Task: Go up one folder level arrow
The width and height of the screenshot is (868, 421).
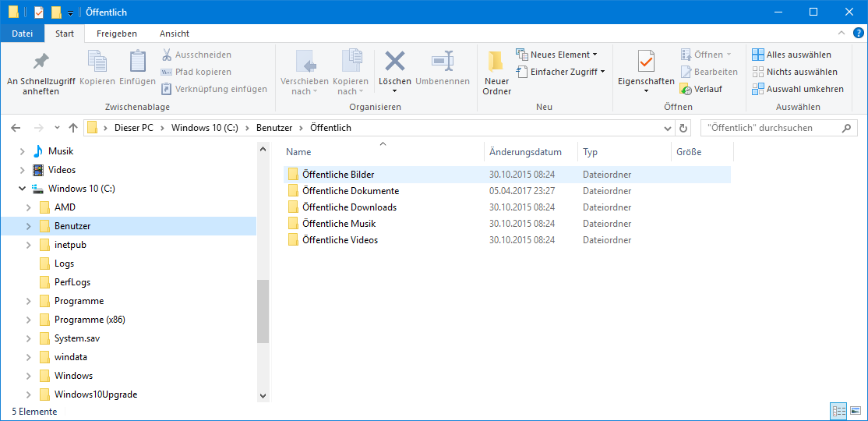Action: coord(72,128)
